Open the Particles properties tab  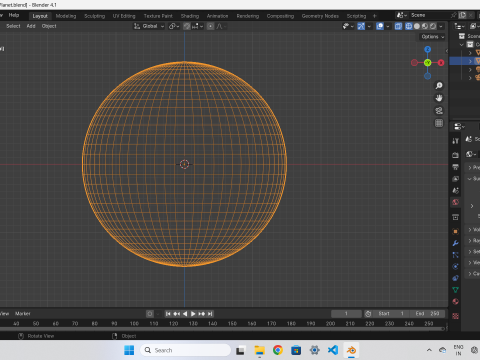pyautogui.click(x=455, y=255)
